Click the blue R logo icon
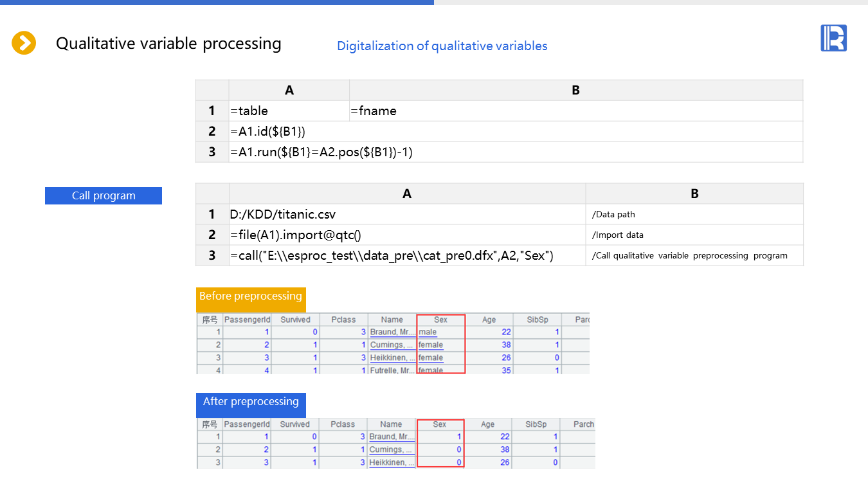The image size is (868, 488). click(x=833, y=38)
